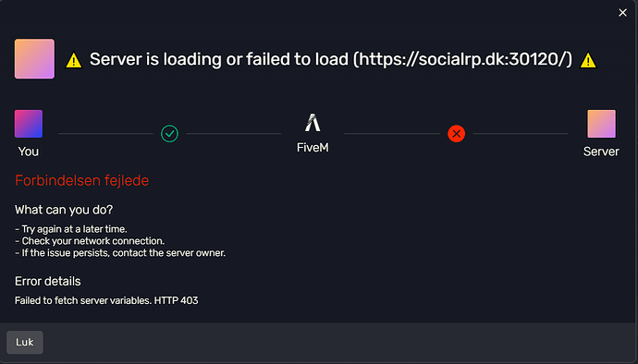Click the socialrp.dk server URL in the title
Image resolution: width=638 pixels, height=364 pixels.
pos(462,59)
